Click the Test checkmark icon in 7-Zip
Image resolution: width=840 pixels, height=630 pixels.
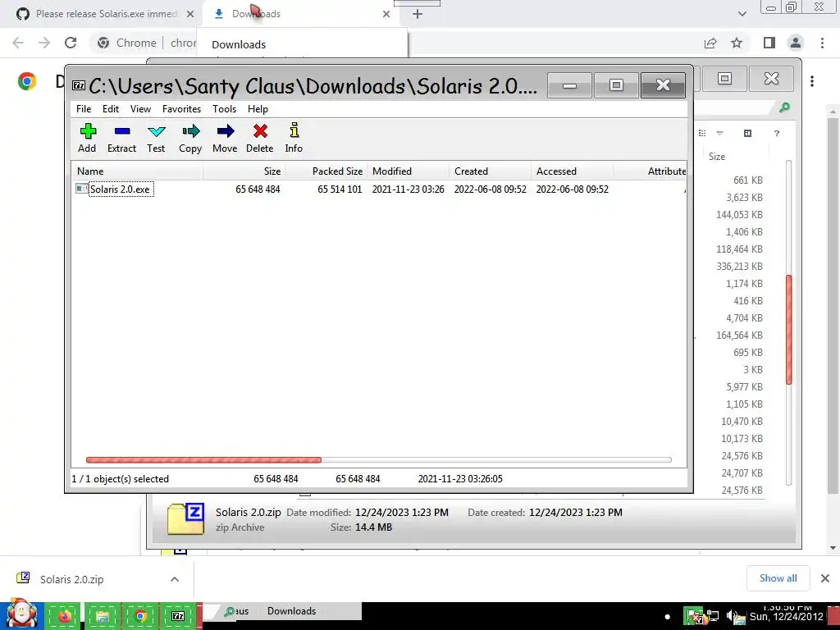pos(157,131)
